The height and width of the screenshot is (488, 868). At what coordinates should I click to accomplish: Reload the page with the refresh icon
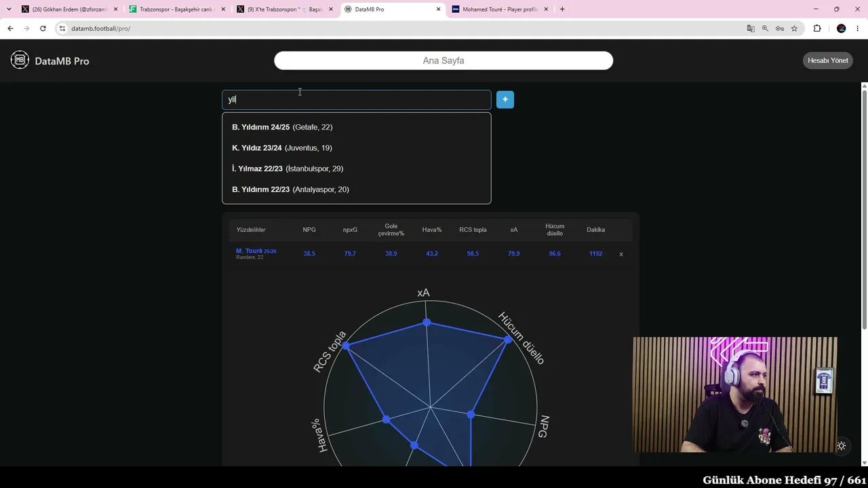click(x=43, y=28)
